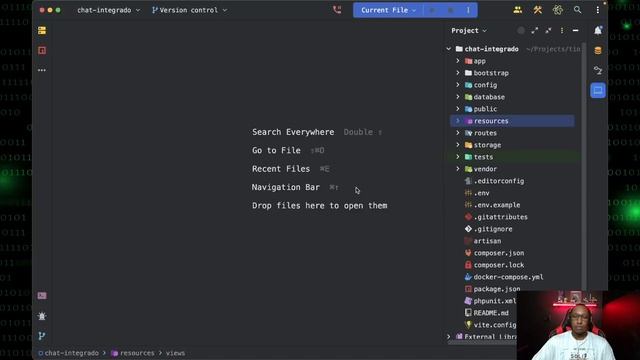Open the build tools hammer icon
The height and width of the screenshot is (360, 640).
[538, 10]
